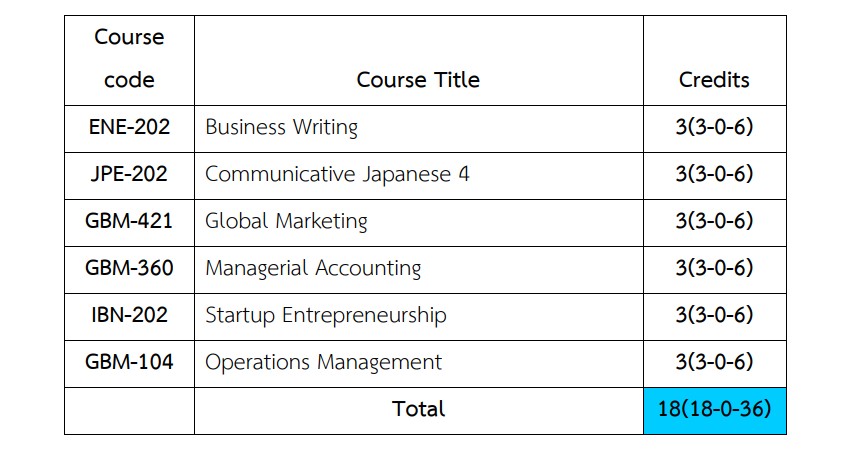Select the JPE-202 course code
The width and height of the screenshot is (858, 456).
pyautogui.click(x=129, y=174)
